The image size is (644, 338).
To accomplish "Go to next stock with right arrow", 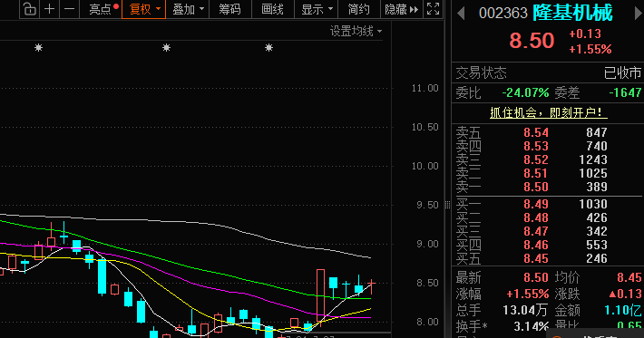I will tap(638, 14).
